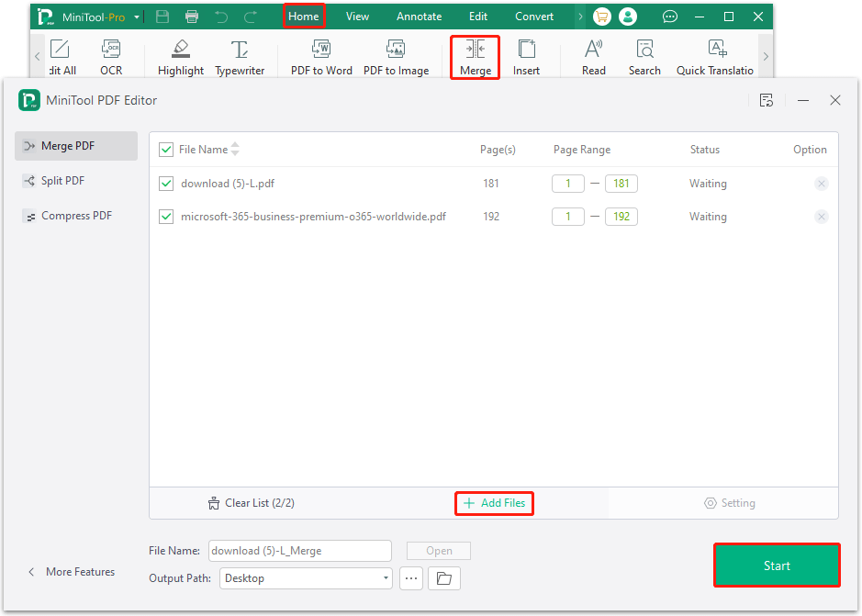Open the Setting option

[730, 503]
